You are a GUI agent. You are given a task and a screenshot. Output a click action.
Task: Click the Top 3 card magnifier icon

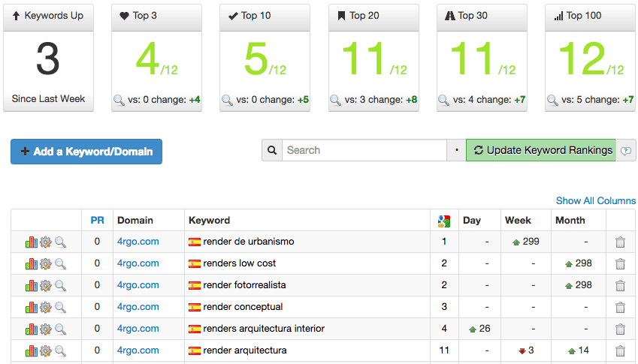[x=119, y=100]
